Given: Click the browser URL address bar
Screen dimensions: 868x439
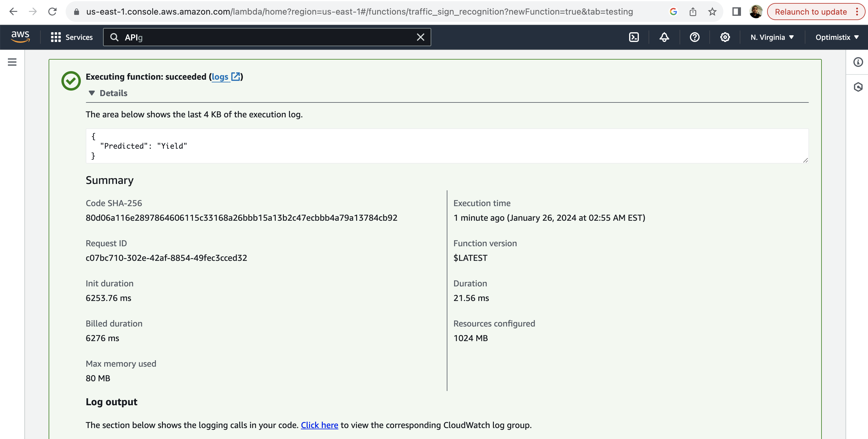Looking at the screenshot, I should [359, 12].
